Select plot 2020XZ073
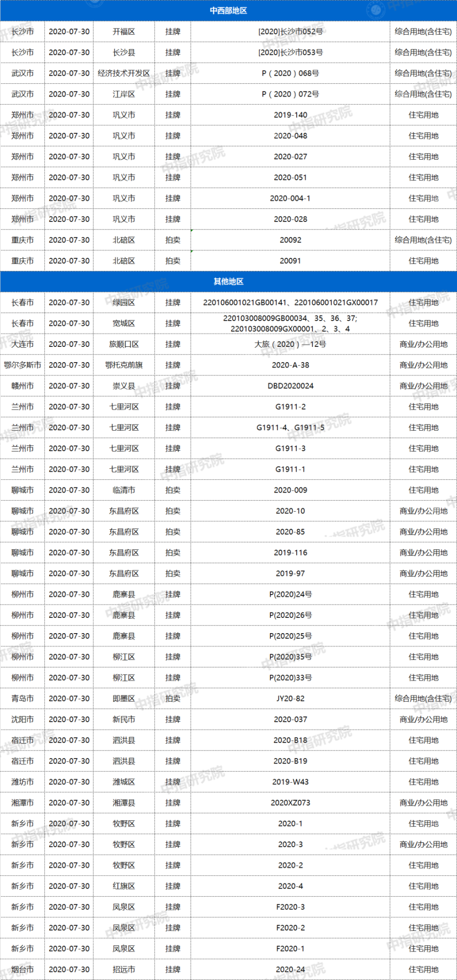The image size is (457, 980). [x=290, y=803]
